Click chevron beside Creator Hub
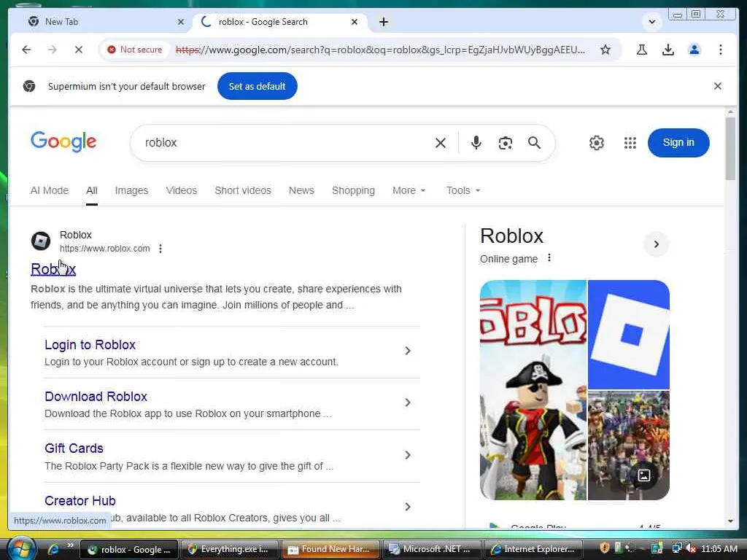This screenshot has width=747, height=560. point(407,507)
